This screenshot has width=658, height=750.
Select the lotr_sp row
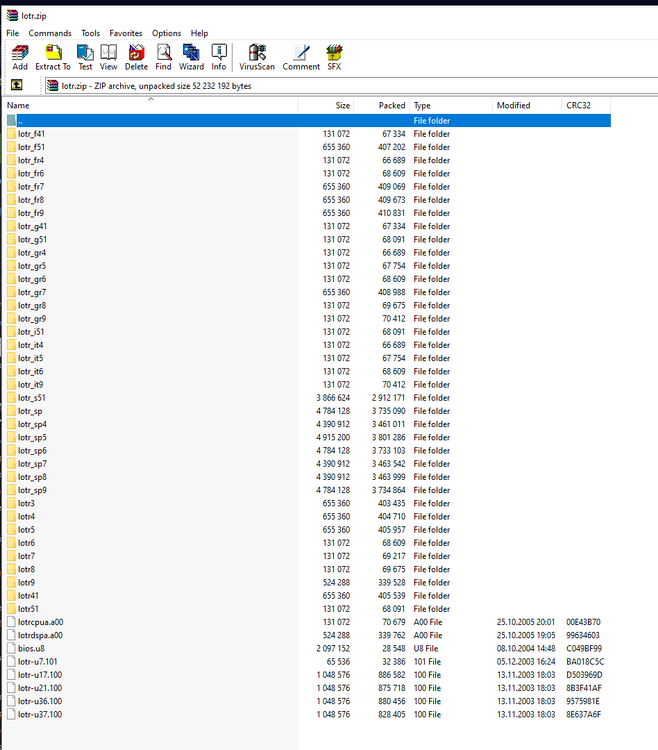[x=308, y=411]
